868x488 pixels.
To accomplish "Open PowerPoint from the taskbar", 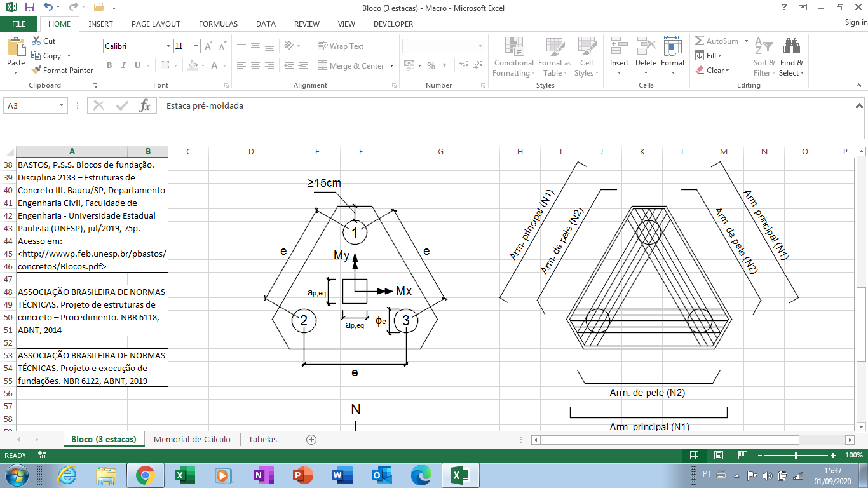I will tap(302, 475).
